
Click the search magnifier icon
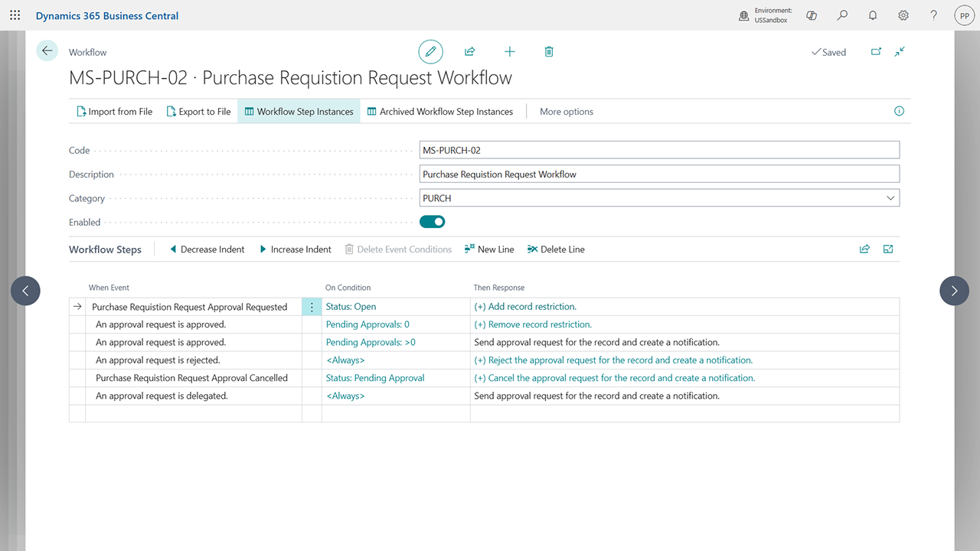point(841,15)
